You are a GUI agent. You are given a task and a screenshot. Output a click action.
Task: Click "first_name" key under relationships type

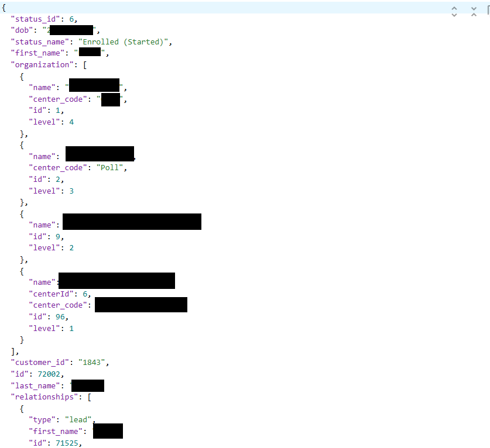pyautogui.click(x=56, y=432)
